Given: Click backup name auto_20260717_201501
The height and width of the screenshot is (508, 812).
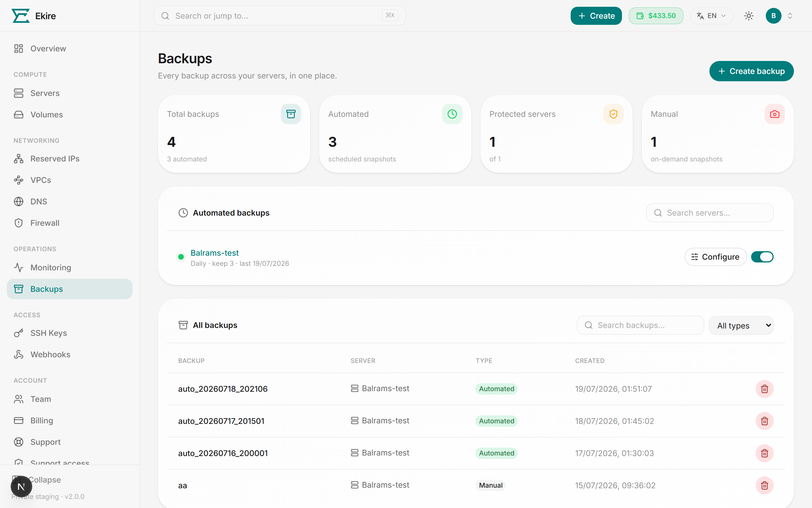Looking at the screenshot, I should pos(221,421).
